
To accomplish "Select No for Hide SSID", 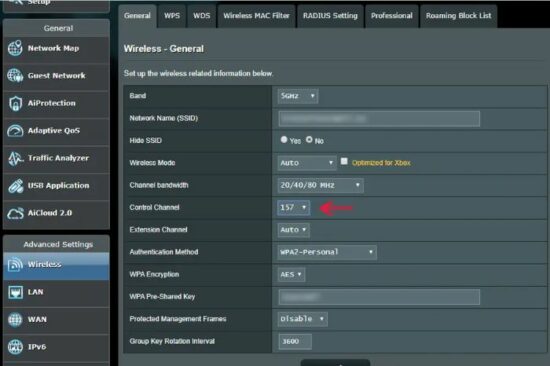I will click(x=309, y=140).
